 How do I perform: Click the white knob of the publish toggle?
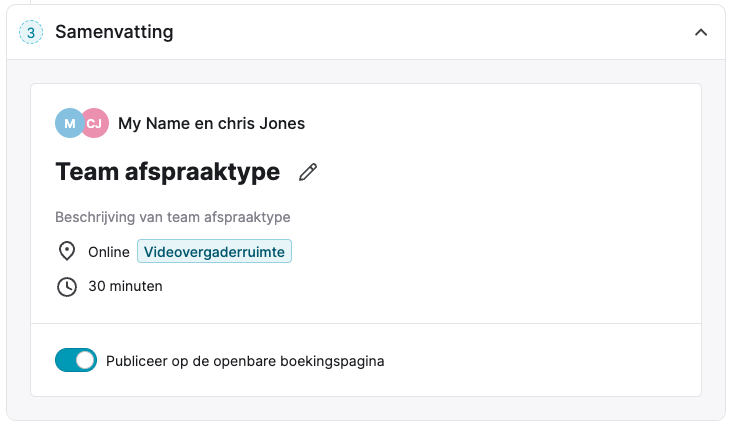tap(85, 360)
